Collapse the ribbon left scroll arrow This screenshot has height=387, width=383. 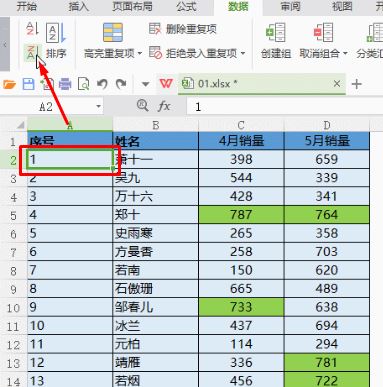tap(5, 44)
